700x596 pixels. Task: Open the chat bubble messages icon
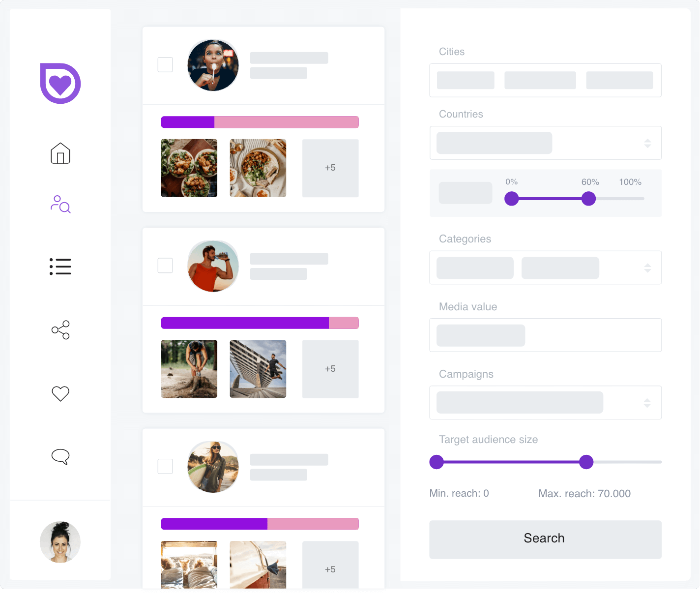[60, 456]
